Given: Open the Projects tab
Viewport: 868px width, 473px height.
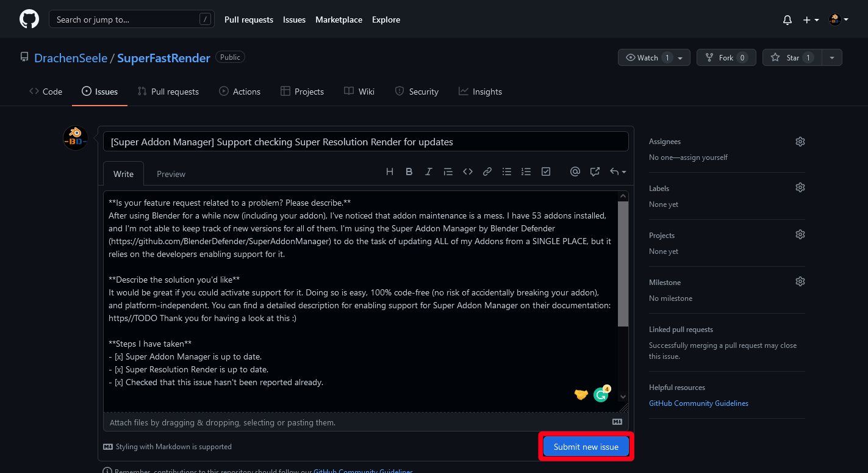Looking at the screenshot, I should pos(302,92).
